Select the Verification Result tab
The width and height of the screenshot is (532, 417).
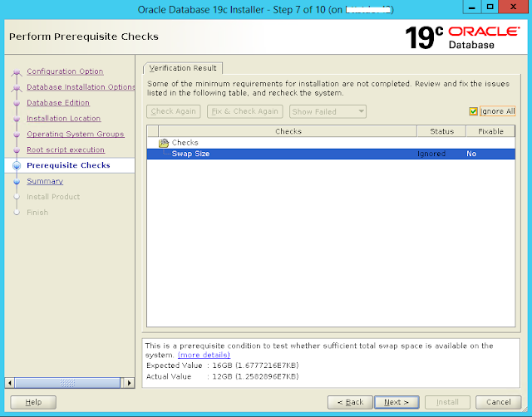click(183, 68)
